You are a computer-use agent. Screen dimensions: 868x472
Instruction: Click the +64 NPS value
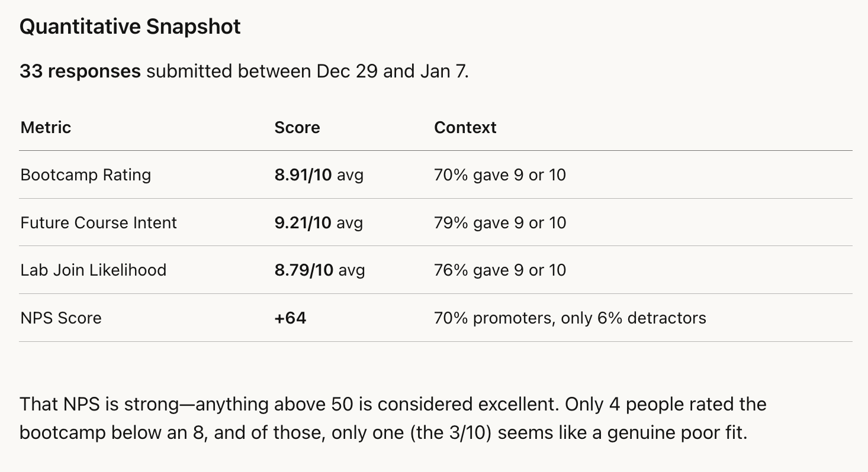pyautogui.click(x=290, y=318)
